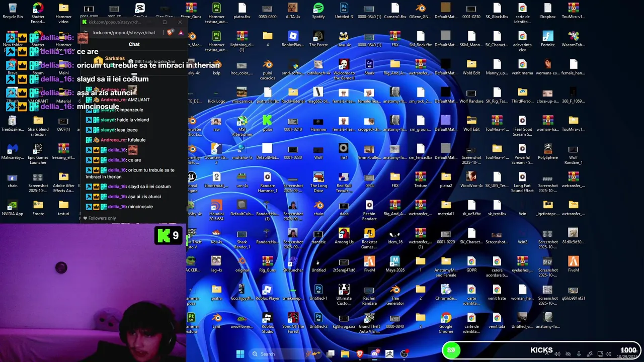644x362 pixels.
Task: Open the Tree Generator Blender file
Action: coord(395,295)
